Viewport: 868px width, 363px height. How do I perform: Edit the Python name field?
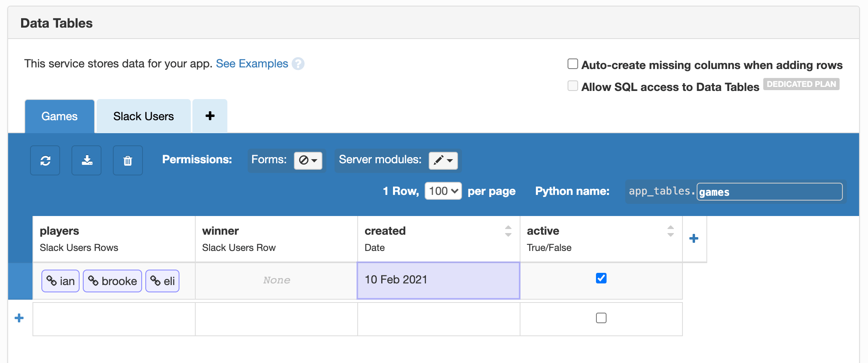[769, 192]
